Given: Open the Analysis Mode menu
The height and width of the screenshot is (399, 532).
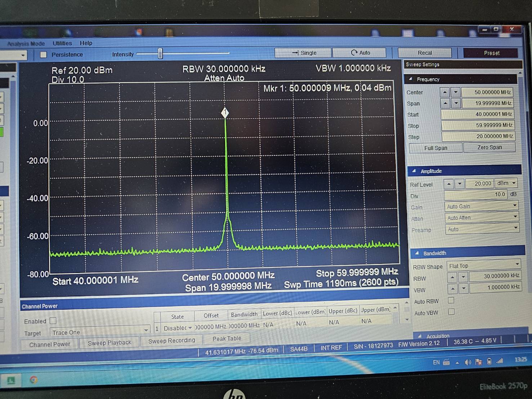Looking at the screenshot, I should 26,44.
